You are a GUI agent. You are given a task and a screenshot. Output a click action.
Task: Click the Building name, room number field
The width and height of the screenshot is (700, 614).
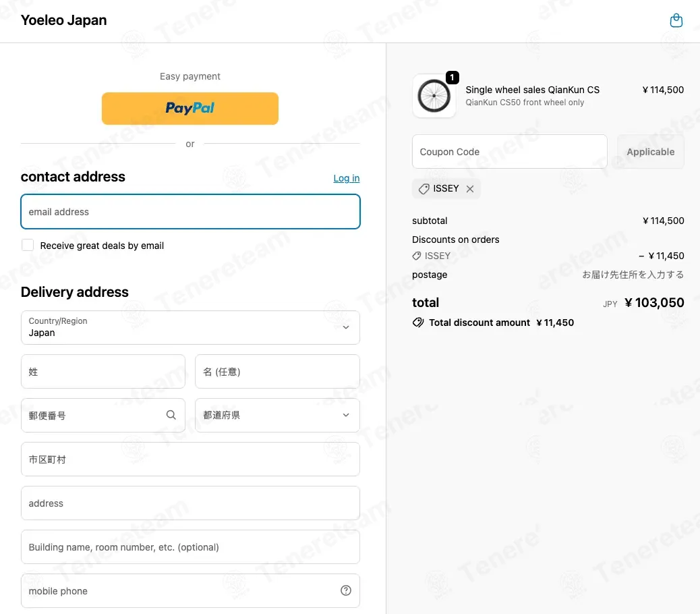pyautogui.click(x=190, y=547)
